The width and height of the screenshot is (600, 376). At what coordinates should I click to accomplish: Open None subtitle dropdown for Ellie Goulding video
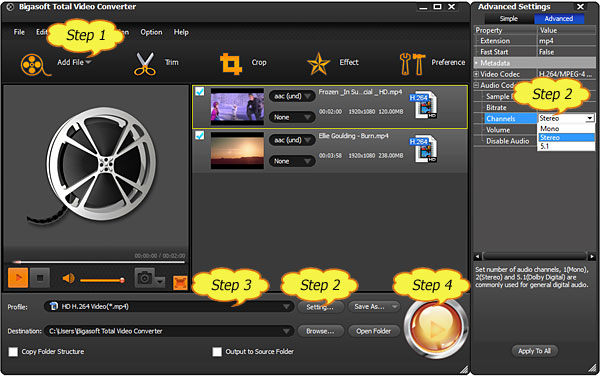(292, 161)
